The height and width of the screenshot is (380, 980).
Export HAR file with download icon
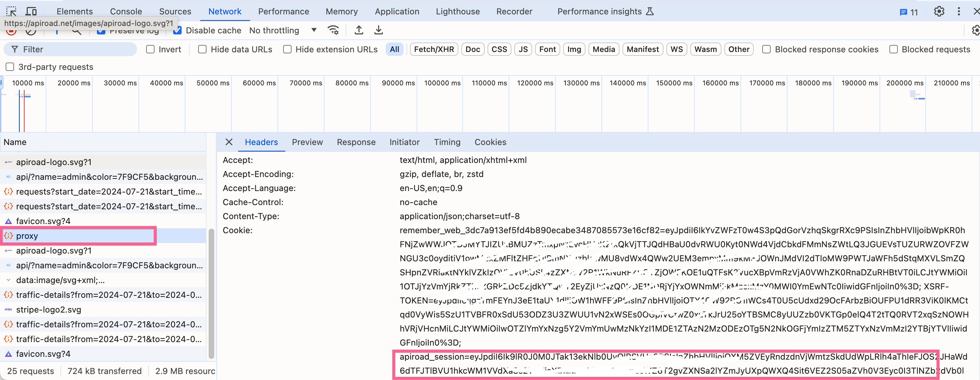379,30
